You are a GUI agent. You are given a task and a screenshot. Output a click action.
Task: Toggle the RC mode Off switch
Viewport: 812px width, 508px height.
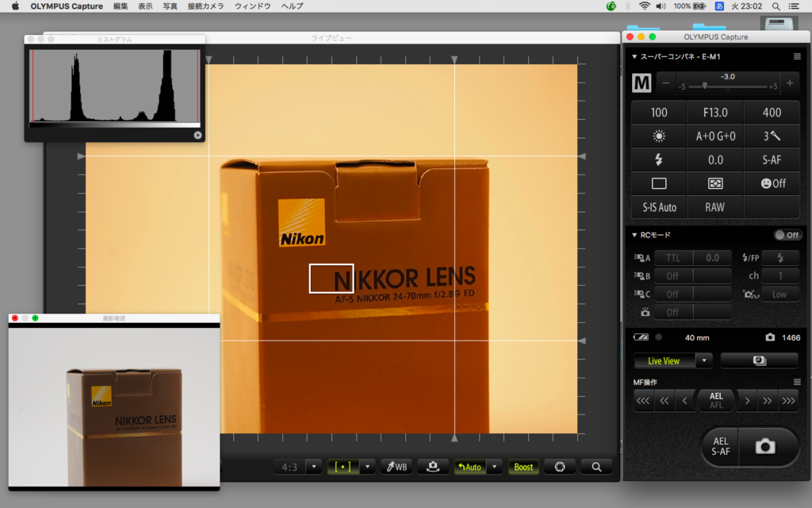[787, 235]
